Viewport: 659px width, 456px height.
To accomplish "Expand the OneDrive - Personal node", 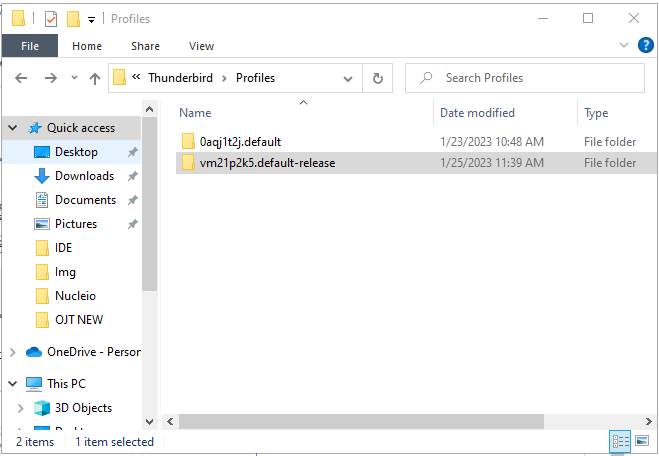I will 13,352.
